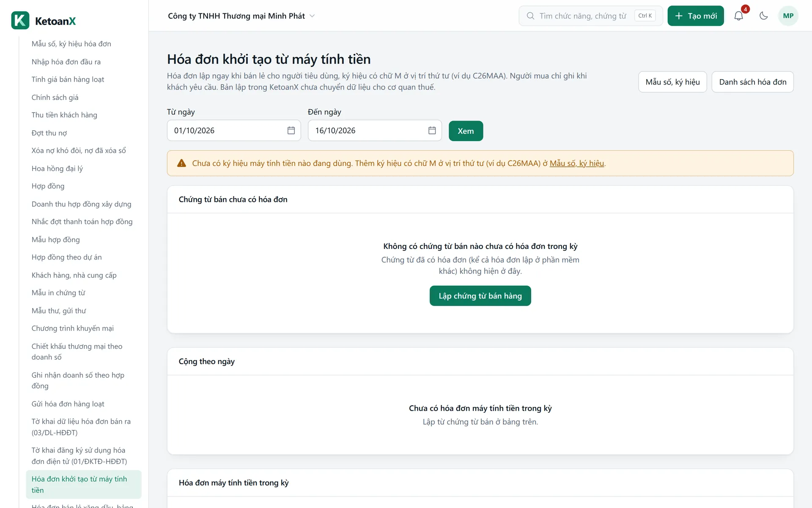
Task: Select Mẫu in chứng từ
Action: pos(84,293)
